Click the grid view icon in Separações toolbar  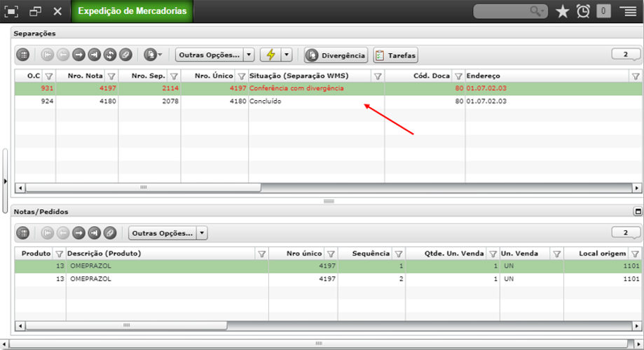pyautogui.click(x=23, y=55)
